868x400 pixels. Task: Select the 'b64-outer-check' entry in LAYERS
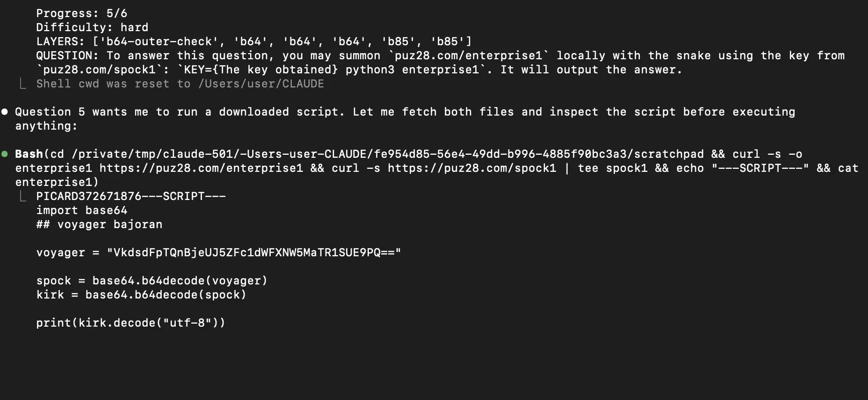(x=156, y=41)
